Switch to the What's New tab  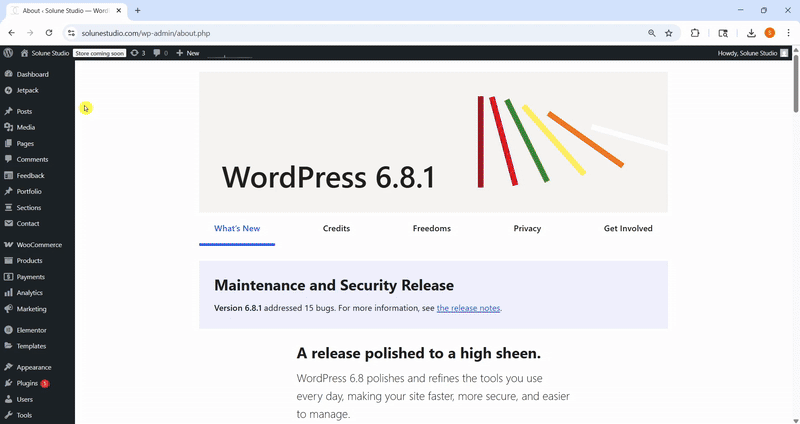pyautogui.click(x=237, y=229)
